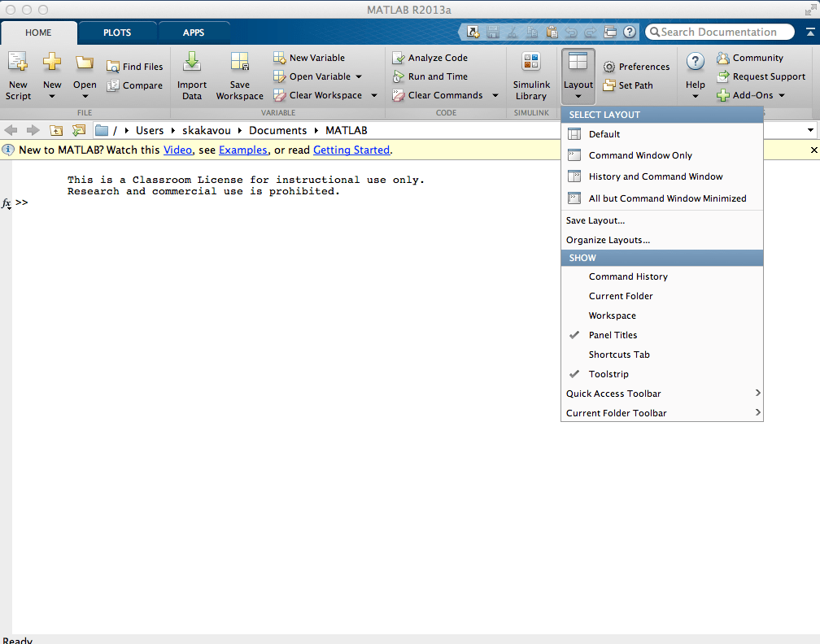This screenshot has height=644, width=820.
Task: Open the Add-Ons dropdown
Action: (x=751, y=95)
